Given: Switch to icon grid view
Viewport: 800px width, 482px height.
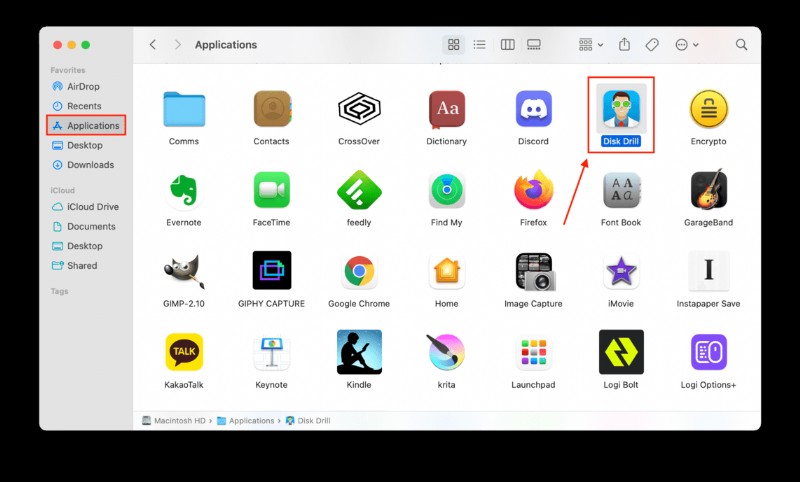Looking at the screenshot, I should [x=454, y=45].
